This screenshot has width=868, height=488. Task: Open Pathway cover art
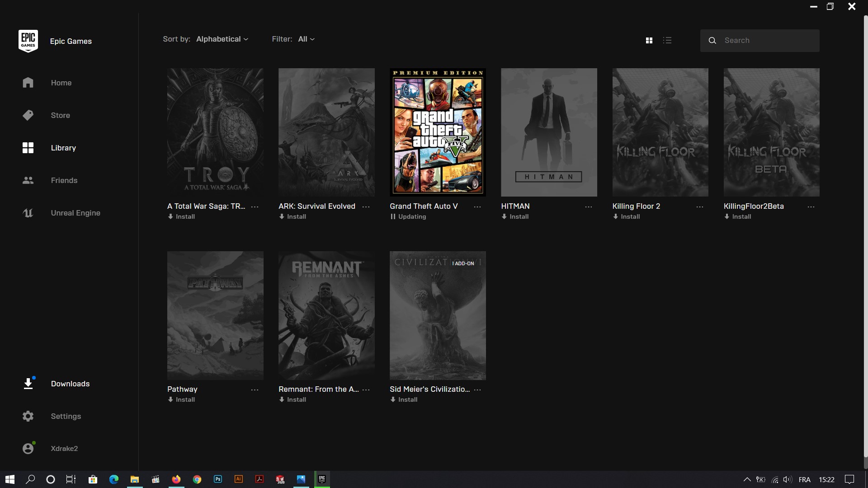[x=215, y=315]
